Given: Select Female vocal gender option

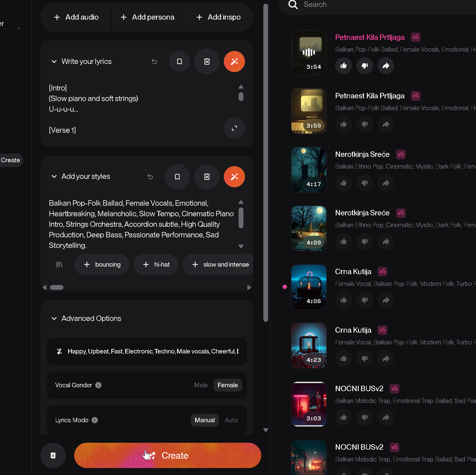Looking at the screenshot, I should 227,385.
